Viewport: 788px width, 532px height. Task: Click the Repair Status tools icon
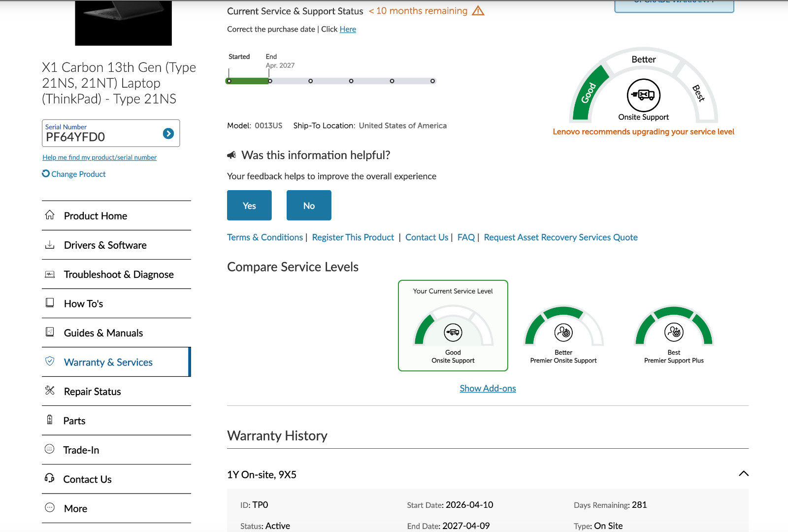(x=50, y=391)
